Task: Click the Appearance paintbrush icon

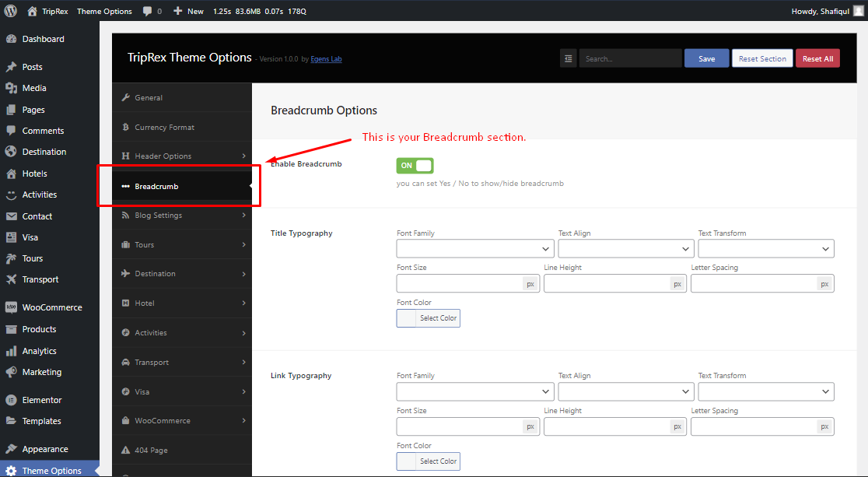Action: (11, 449)
